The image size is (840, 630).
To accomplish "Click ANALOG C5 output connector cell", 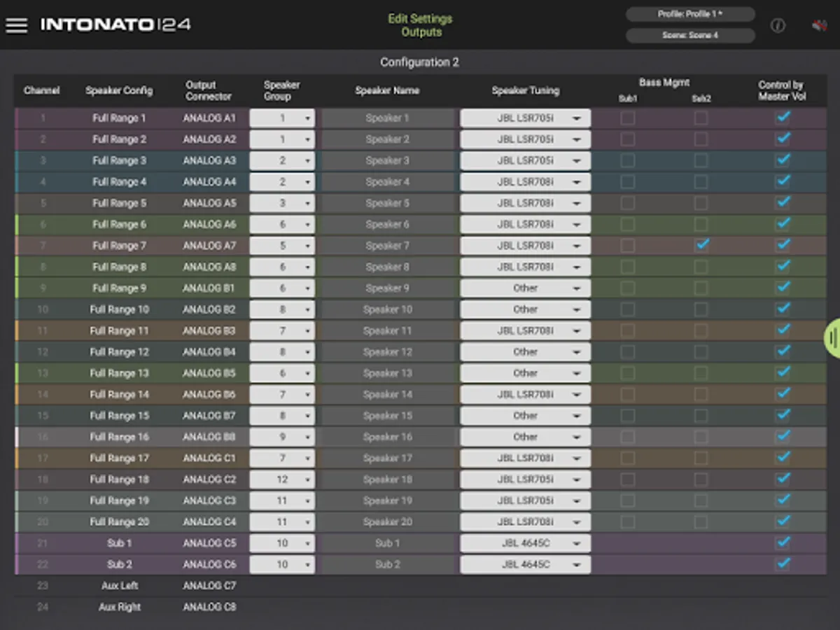I will (x=209, y=543).
